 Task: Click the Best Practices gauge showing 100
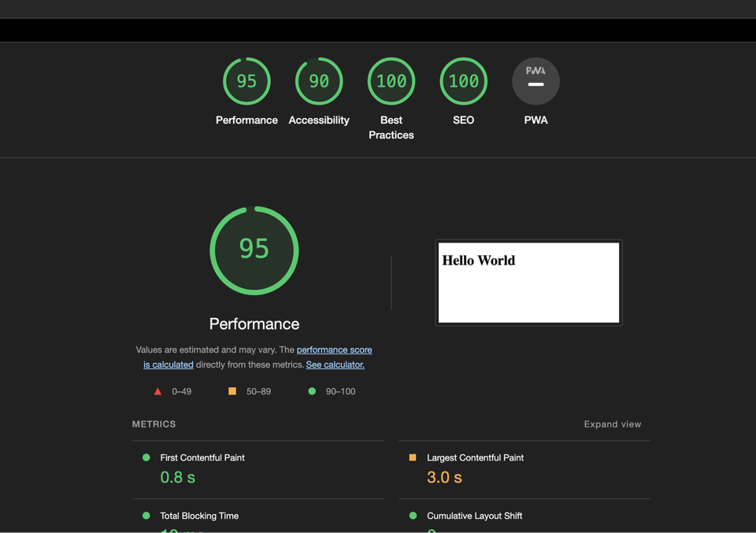[391, 81]
